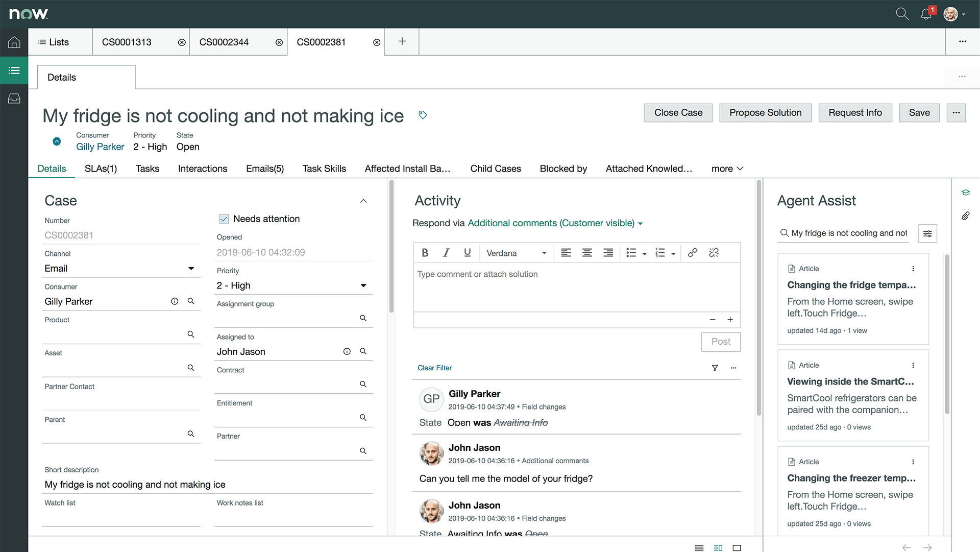Toggle the Needs attention checkbox
Viewport: 980px width, 552px height.
coord(224,219)
